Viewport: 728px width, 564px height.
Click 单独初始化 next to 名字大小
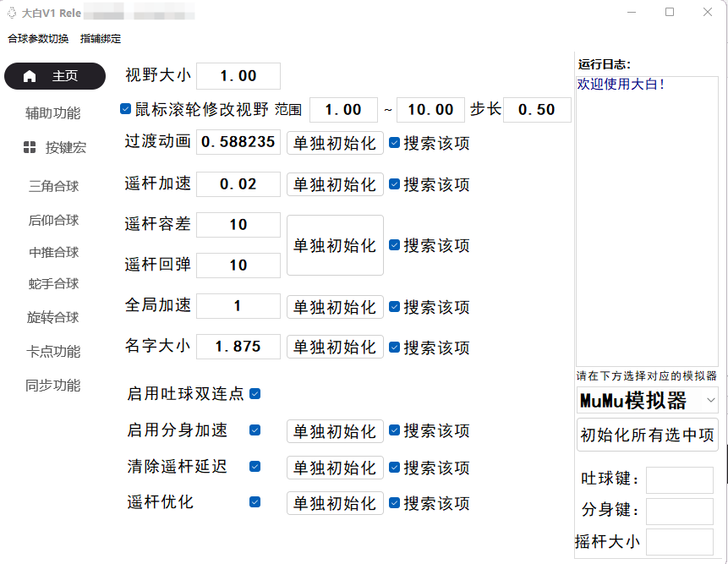pos(335,347)
